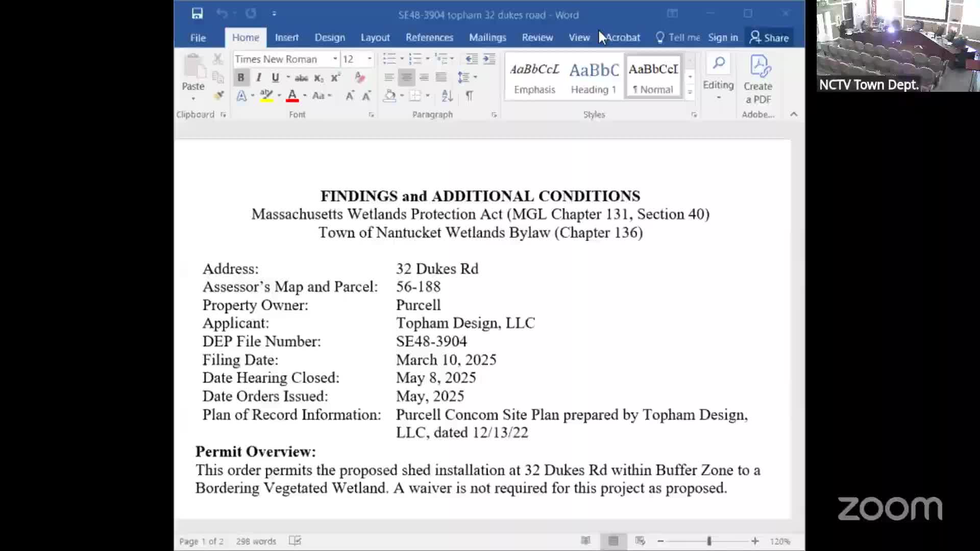The height and width of the screenshot is (551, 980).
Task: Zoom in using the zoom slider plus
Action: [x=755, y=541]
